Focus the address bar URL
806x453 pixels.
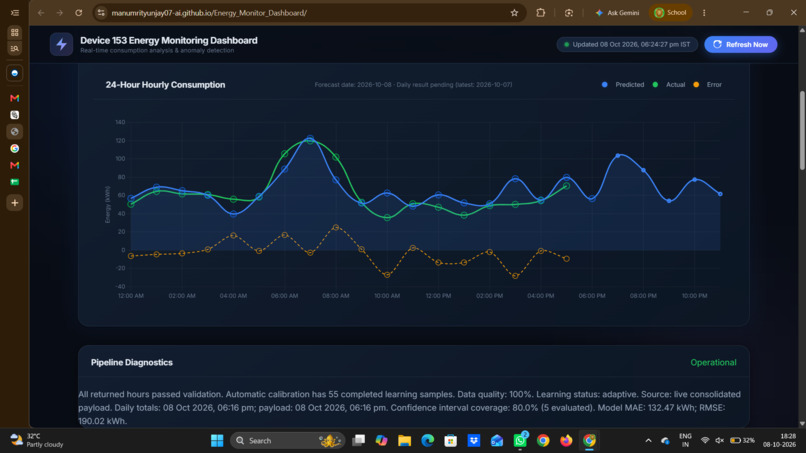(209, 13)
